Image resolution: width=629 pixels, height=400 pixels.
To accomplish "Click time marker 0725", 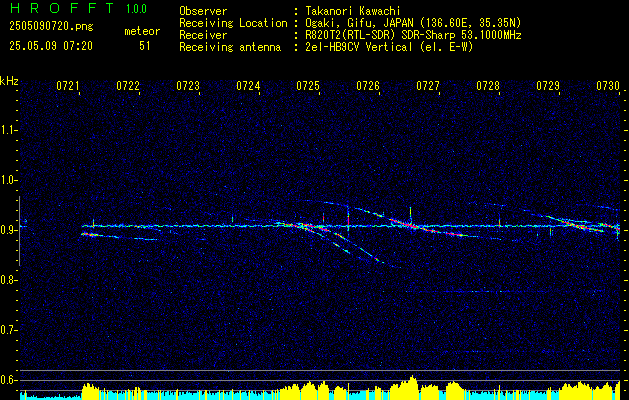I will pyautogui.click(x=308, y=86).
